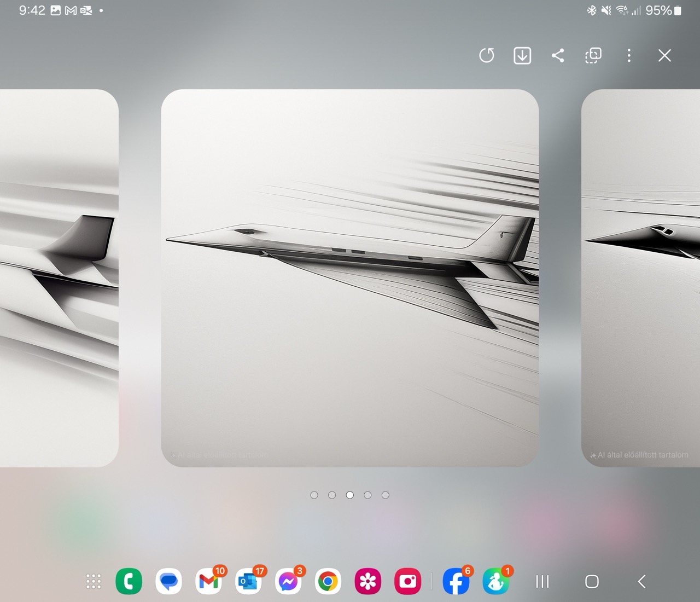The height and width of the screenshot is (602, 700).
Task: Jump to the first page indicator dot
Action: click(x=314, y=495)
